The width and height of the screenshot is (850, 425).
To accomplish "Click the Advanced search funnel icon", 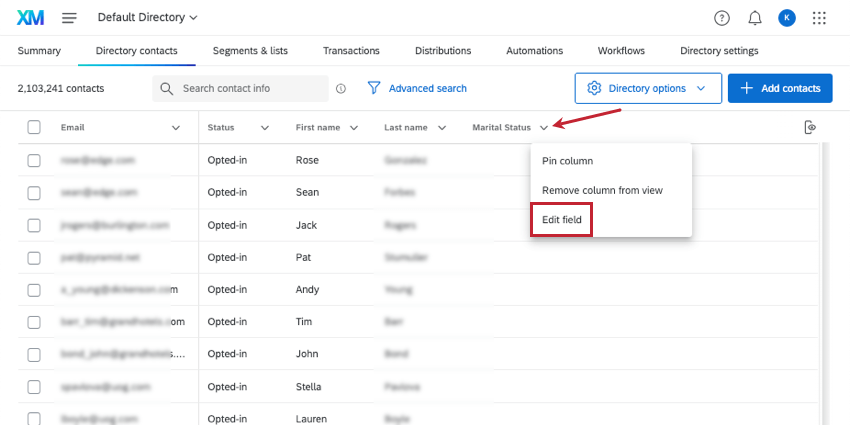I will pos(374,88).
